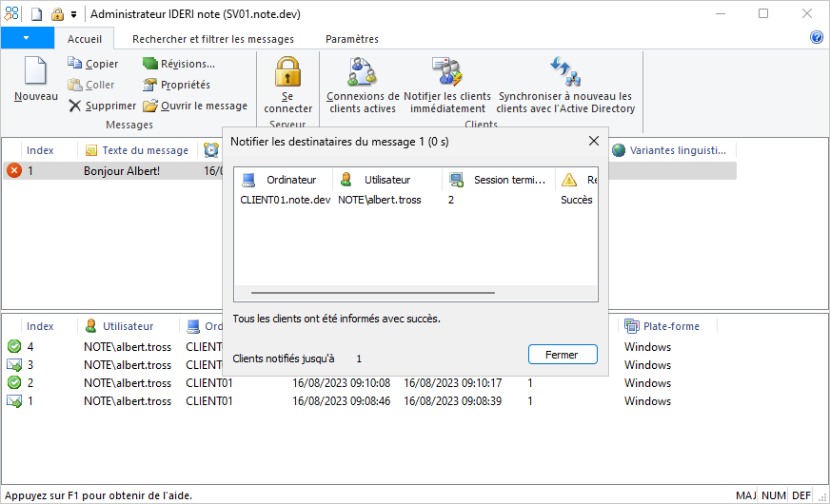Sort dialog list by Utilisateur column
The width and height of the screenshot is (830, 504).
[387, 180]
